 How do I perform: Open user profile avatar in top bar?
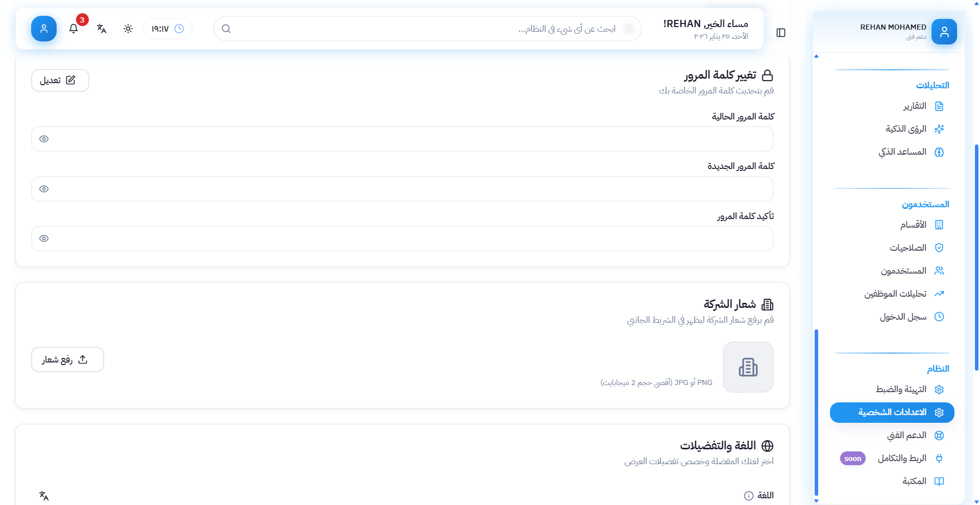coord(44,29)
